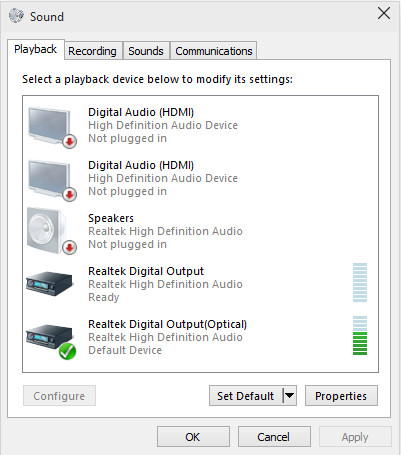Click the Sound speaker icon in title bar
The width and height of the screenshot is (401, 455).
16,16
